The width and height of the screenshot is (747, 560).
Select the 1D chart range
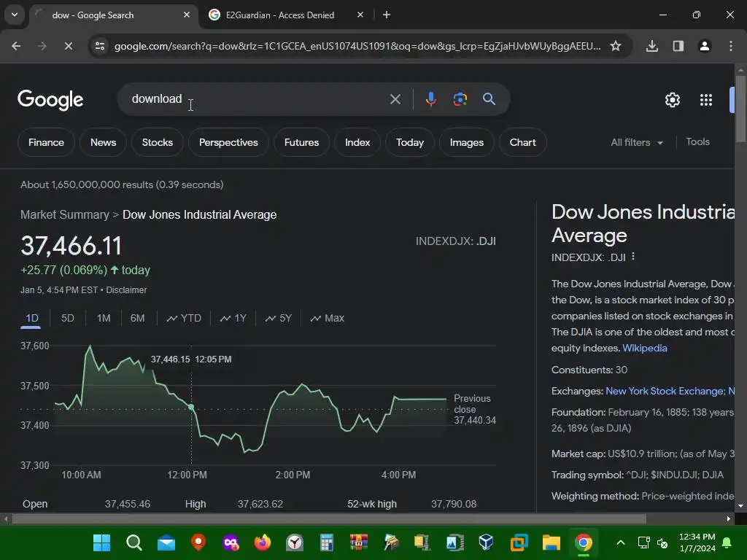pos(32,318)
